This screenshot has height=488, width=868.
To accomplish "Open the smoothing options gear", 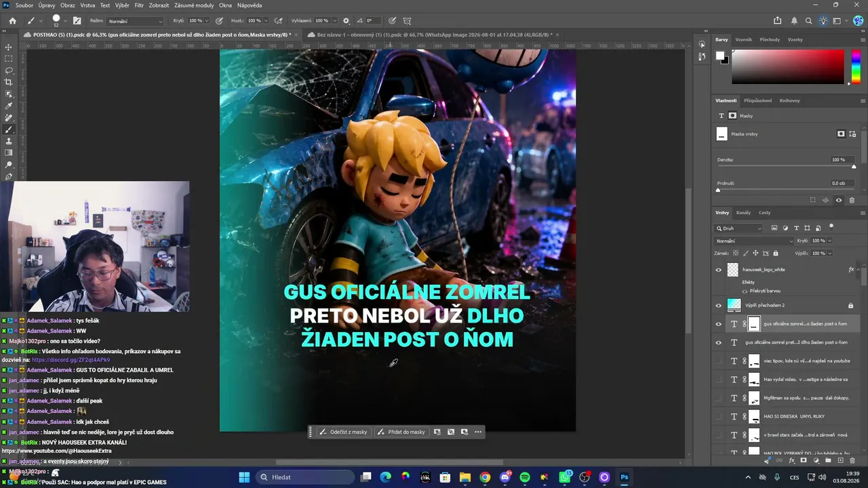I will [347, 21].
